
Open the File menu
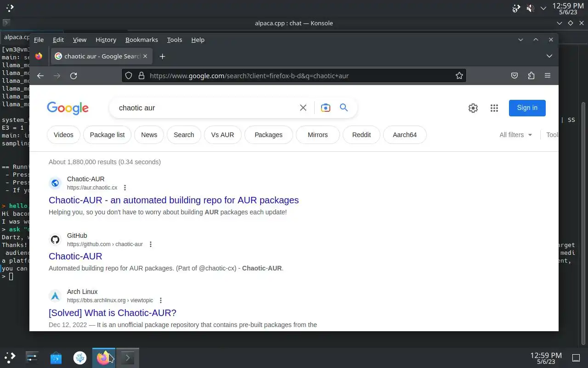[39, 40]
